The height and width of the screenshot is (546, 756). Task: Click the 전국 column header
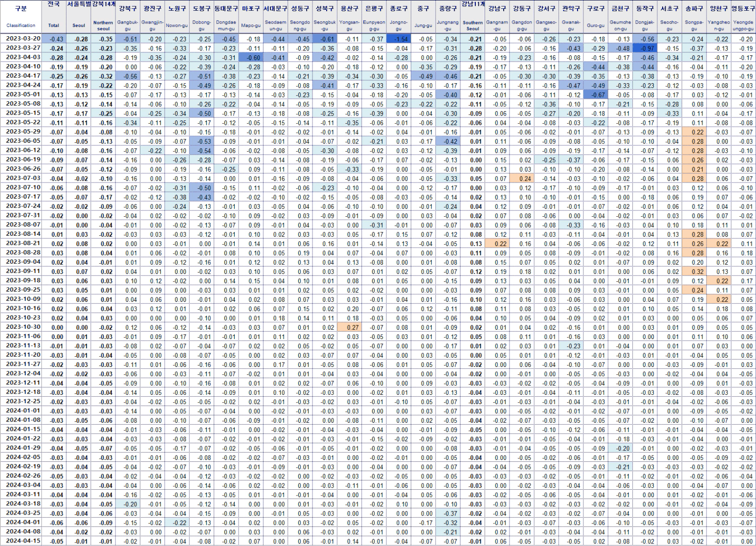pyautogui.click(x=54, y=4)
